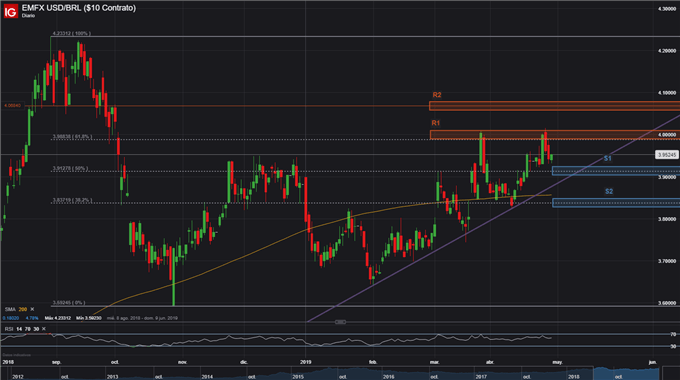This screenshot has width=680, height=380.
Task: Click the IG logo icon
Action: click(10, 11)
